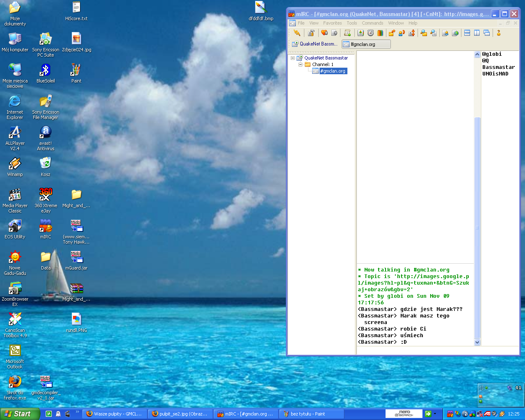Click the Connect lightning bolt icon in mIRC

297,33
